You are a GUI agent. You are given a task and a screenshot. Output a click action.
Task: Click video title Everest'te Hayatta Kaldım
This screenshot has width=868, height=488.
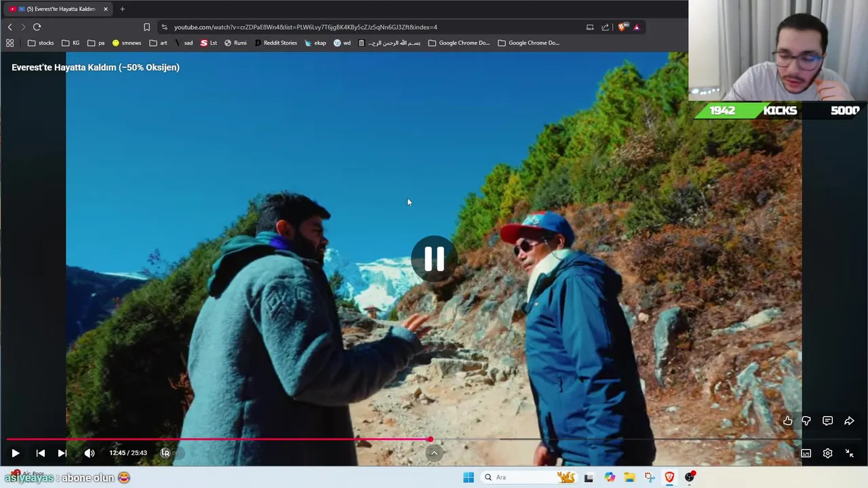96,67
